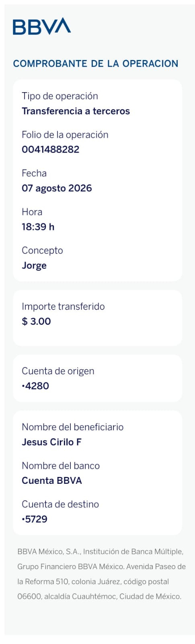Select folio number 0041488282
195x644 pixels.
[x=51, y=150]
